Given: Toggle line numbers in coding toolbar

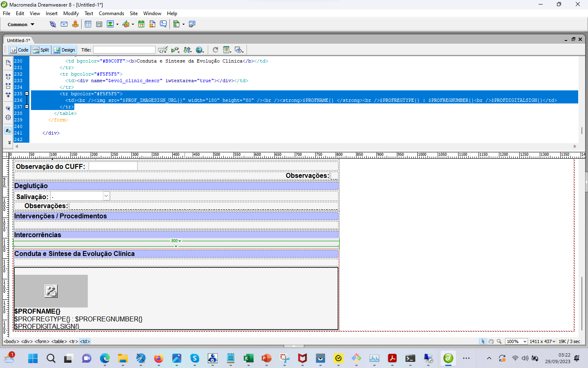Looking at the screenshot, I should [x=8, y=131].
